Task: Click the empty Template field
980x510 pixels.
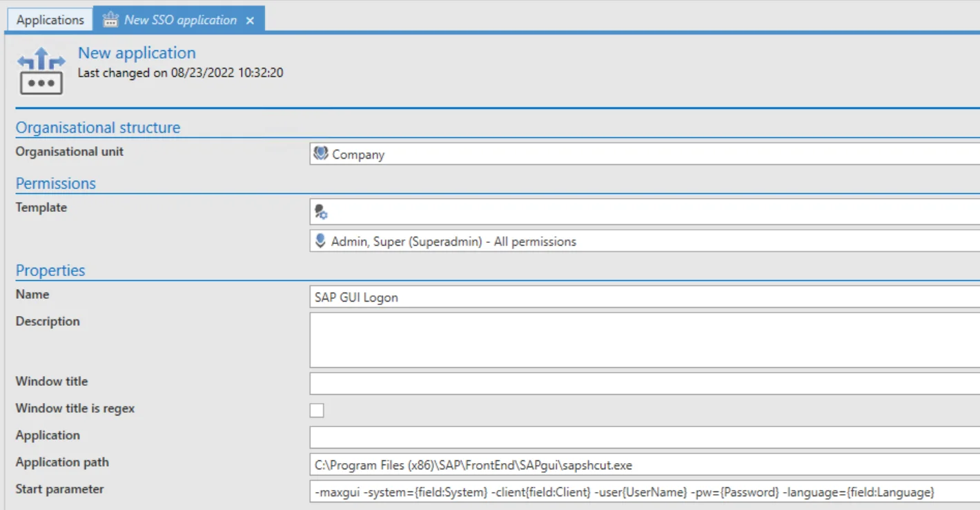Action: (x=645, y=213)
